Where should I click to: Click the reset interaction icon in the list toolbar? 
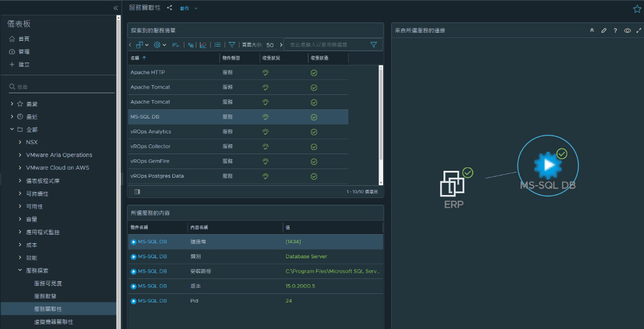(191, 45)
